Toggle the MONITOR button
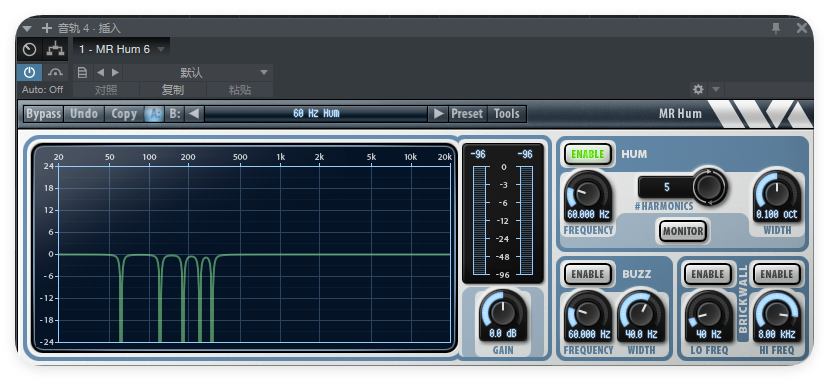The height and width of the screenshot is (381, 829). (x=683, y=231)
